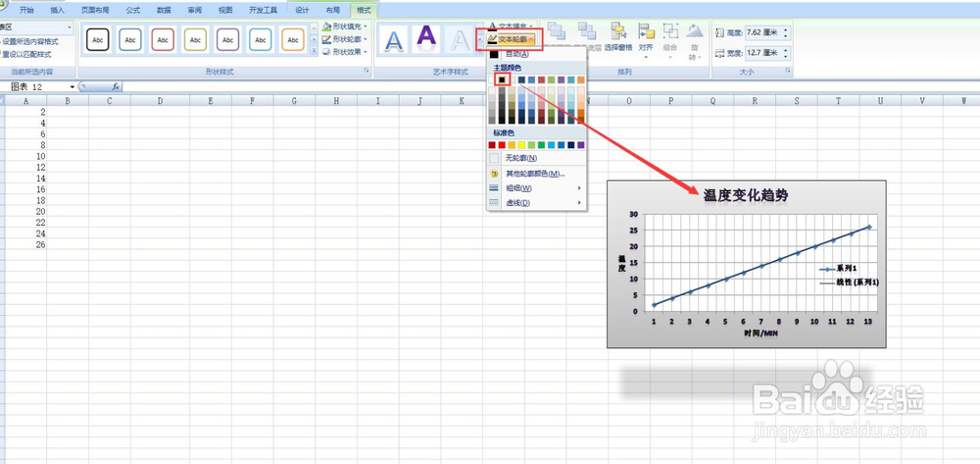
Task: Switch to the 布局 chart tools tab
Action: [333, 11]
